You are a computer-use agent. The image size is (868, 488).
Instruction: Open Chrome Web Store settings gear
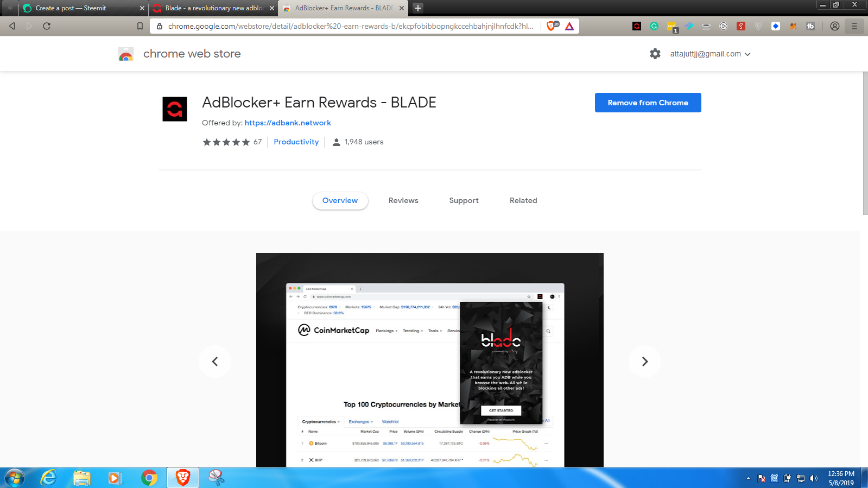[x=655, y=54]
